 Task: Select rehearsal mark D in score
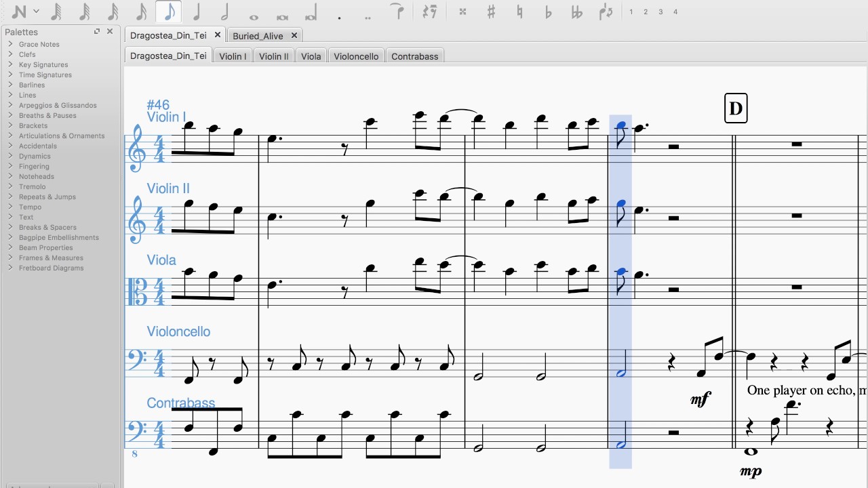point(736,108)
